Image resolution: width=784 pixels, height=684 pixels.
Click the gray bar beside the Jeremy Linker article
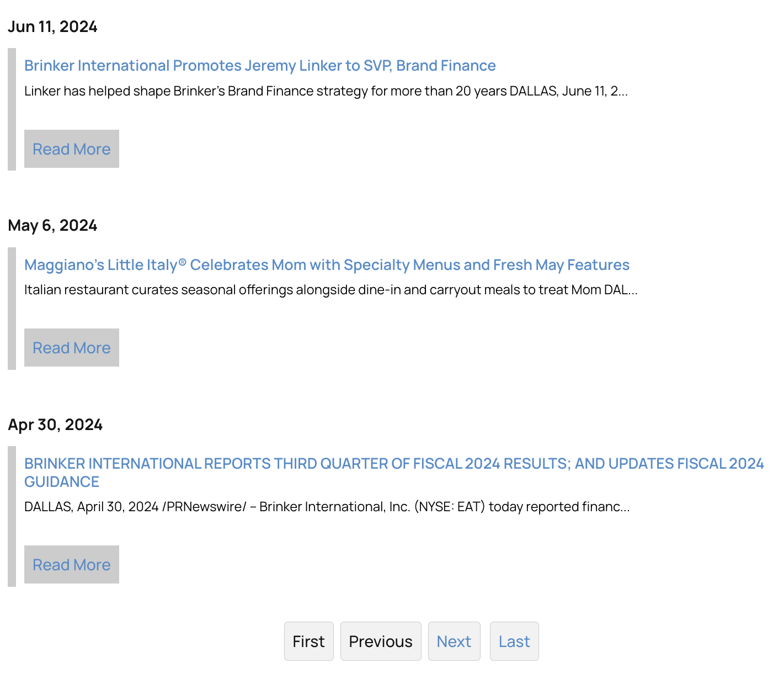point(12,109)
